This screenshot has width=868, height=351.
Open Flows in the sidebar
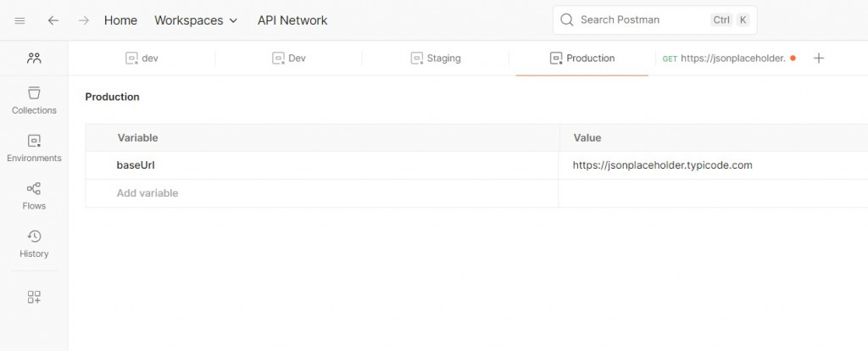point(34,195)
